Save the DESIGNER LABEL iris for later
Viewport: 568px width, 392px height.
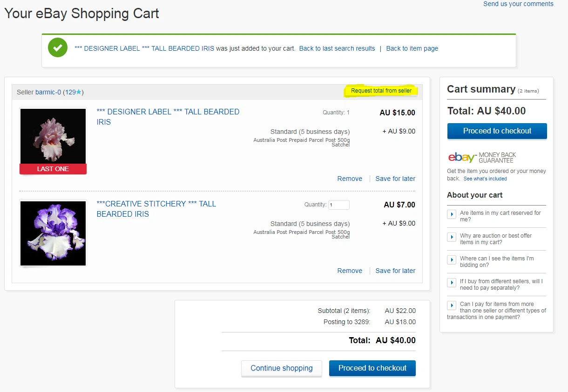[395, 179]
